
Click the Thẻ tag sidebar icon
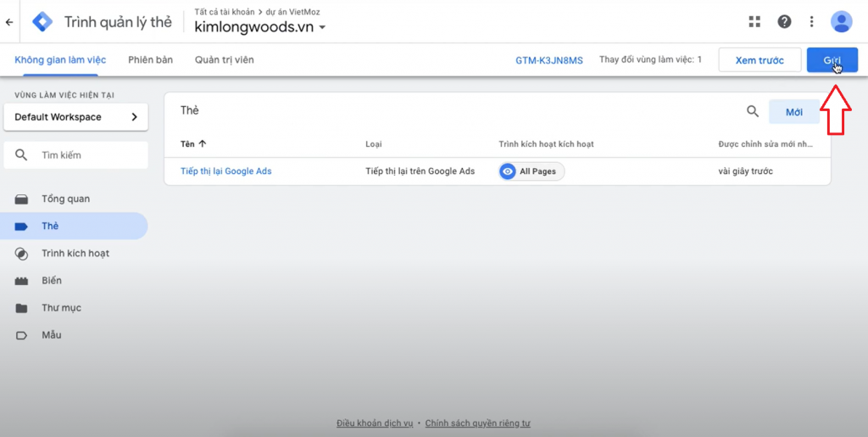tap(21, 226)
